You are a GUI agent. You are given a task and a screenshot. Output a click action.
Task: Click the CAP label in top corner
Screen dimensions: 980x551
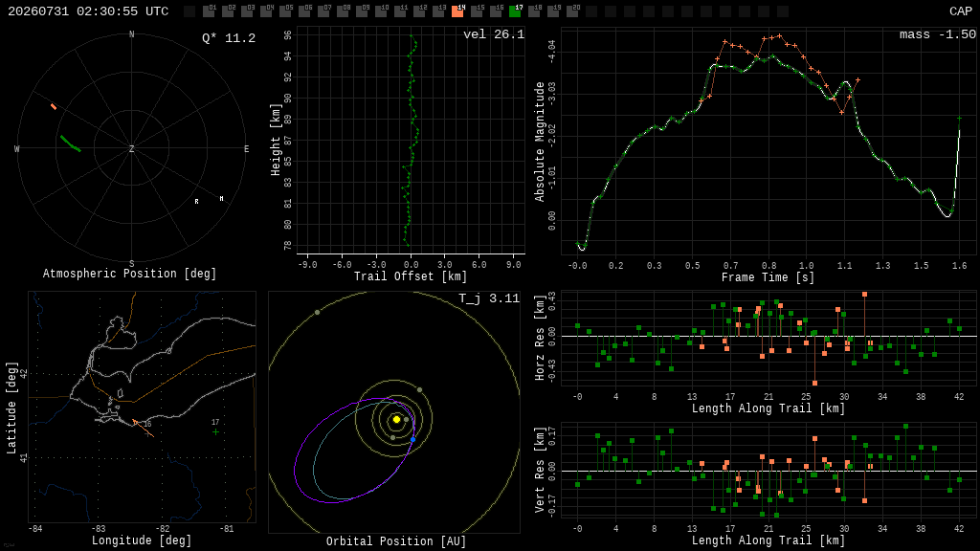click(960, 11)
